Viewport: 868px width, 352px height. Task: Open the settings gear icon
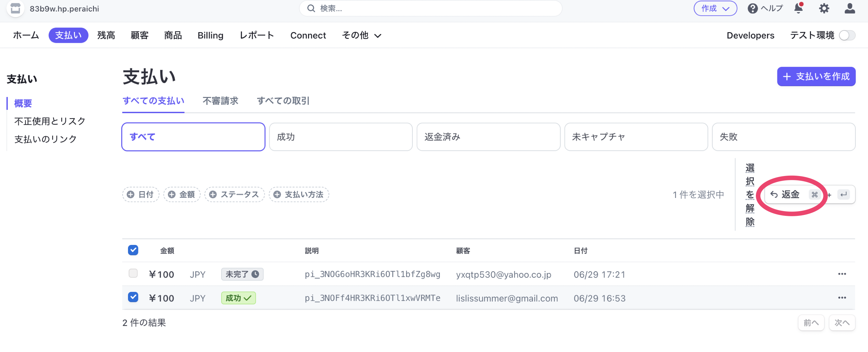824,8
